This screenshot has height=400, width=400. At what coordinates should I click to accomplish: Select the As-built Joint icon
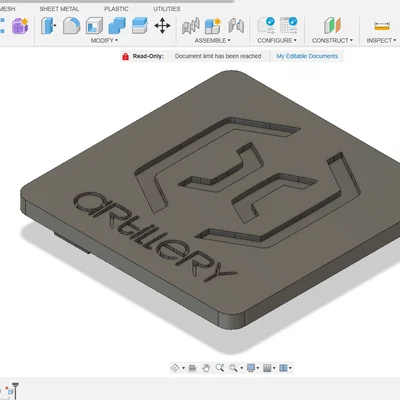[236, 26]
